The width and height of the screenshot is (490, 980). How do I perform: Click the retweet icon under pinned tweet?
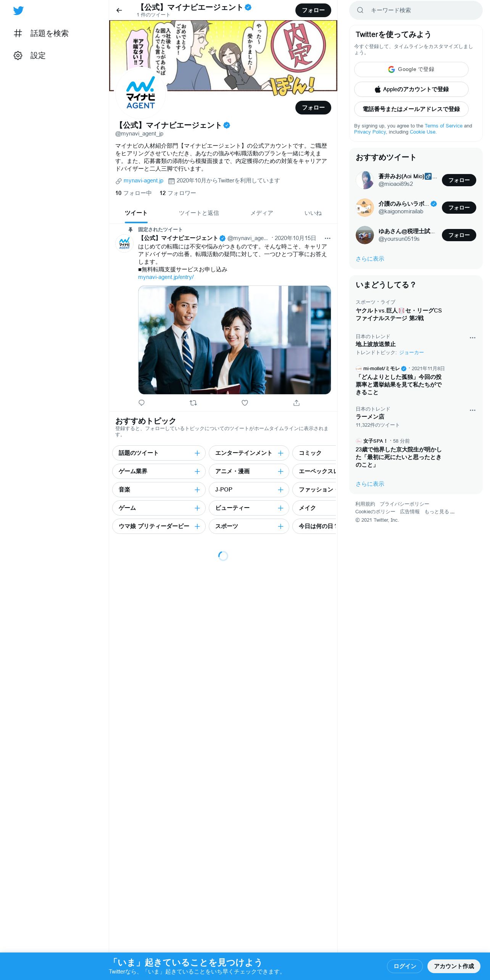click(193, 403)
